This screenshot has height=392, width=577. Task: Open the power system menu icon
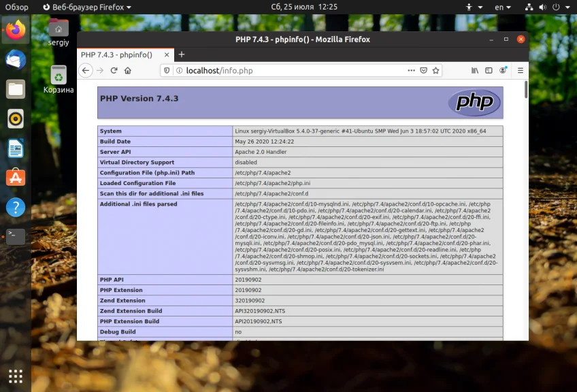coord(556,7)
